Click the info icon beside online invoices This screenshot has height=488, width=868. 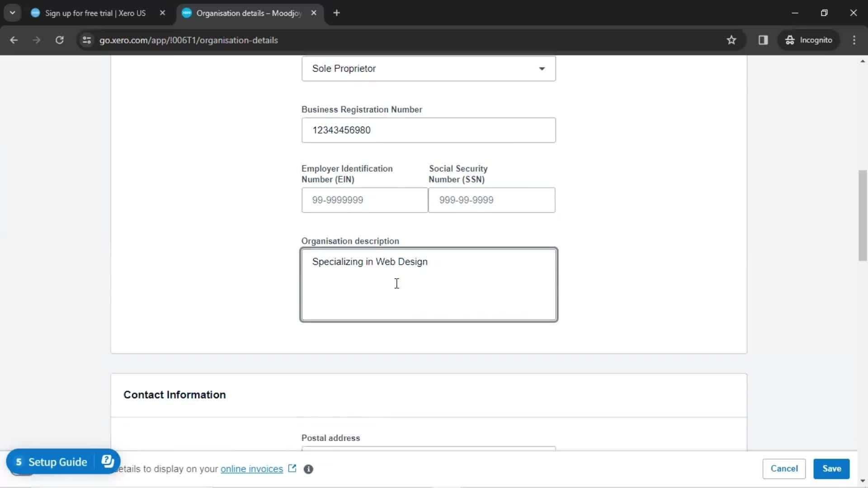(x=308, y=469)
